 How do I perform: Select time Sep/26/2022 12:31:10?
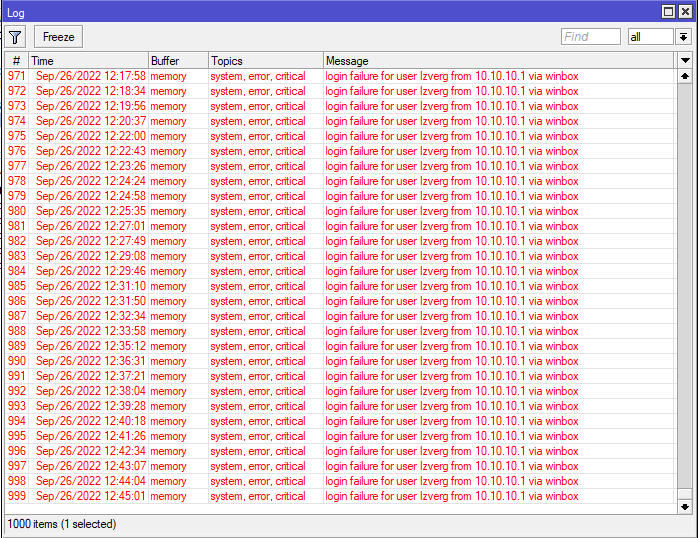pos(90,286)
